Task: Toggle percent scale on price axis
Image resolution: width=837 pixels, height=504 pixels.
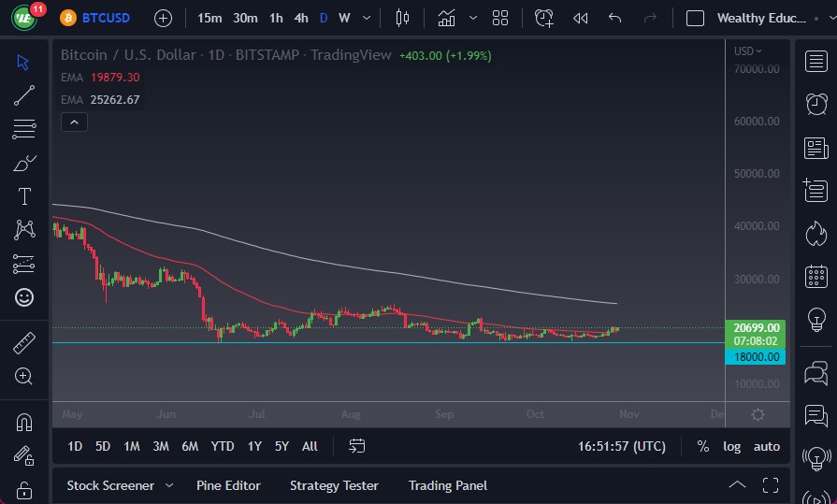Action: pyautogui.click(x=702, y=446)
